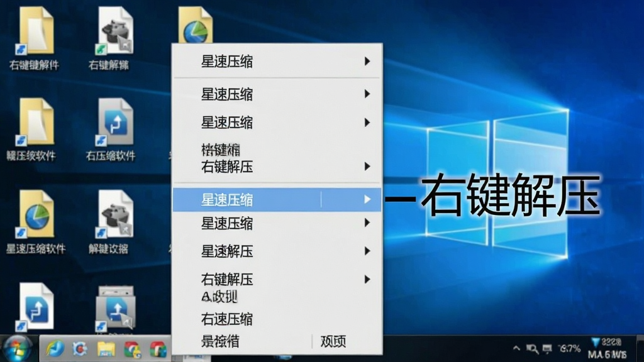Viewport: 644px width, 362px height.
Task: Choose the 桔键缩 menu entry
Action: pos(221,150)
